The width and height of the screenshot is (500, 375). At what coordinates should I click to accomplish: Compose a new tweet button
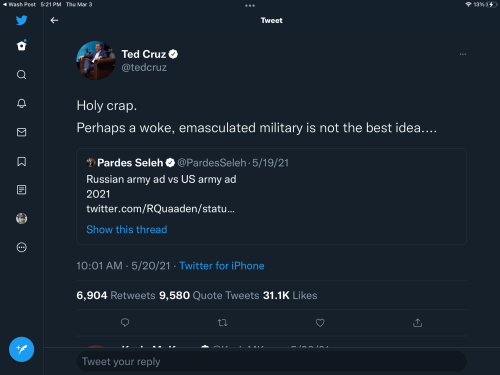tap(22, 349)
